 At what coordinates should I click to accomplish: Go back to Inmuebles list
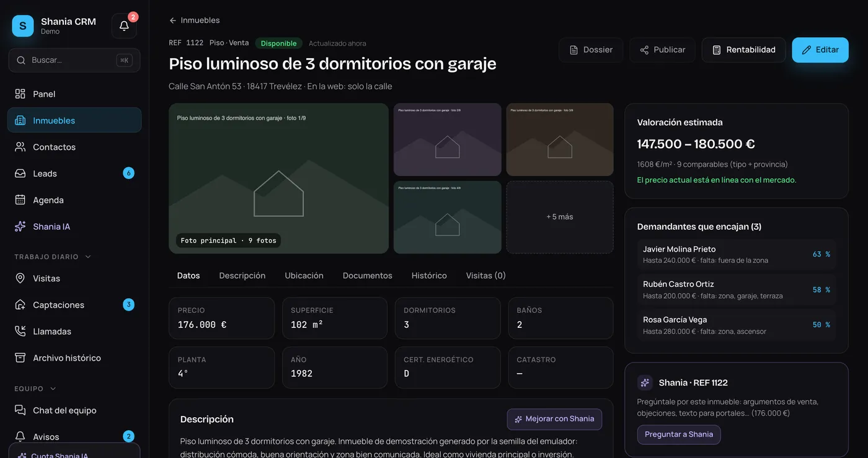point(194,20)
